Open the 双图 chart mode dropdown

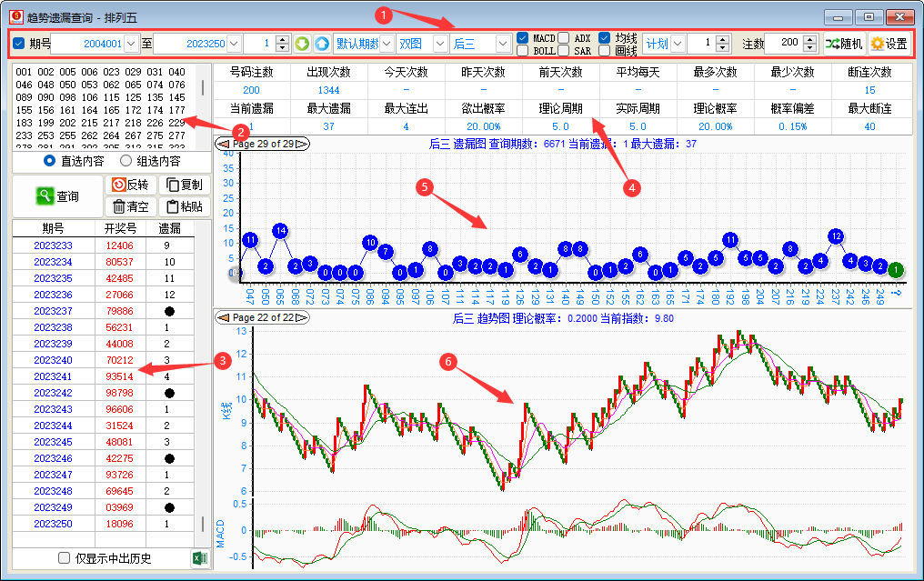pyautogui.click(x=440, y=44)
